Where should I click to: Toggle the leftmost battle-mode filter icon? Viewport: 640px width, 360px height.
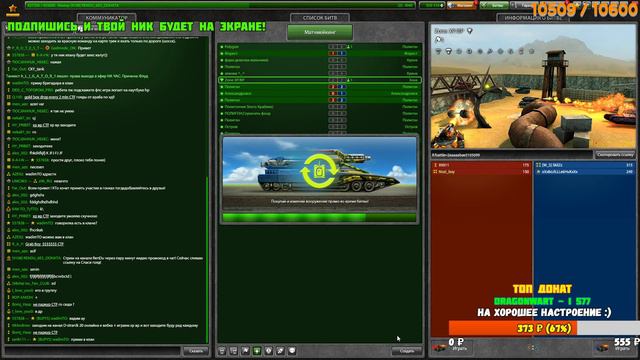coord(222,351)
